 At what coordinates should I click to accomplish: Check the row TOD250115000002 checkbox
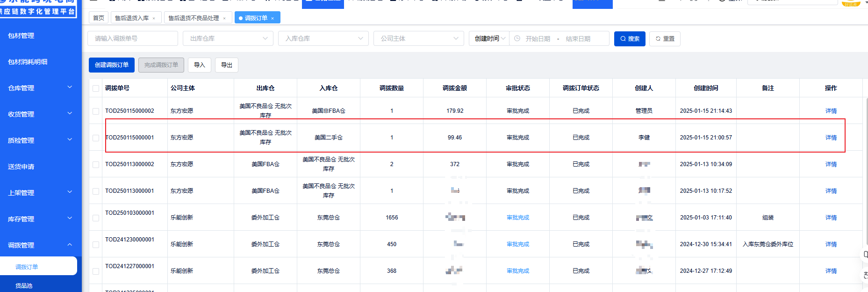pyautogui.click(x=96, y=111)
